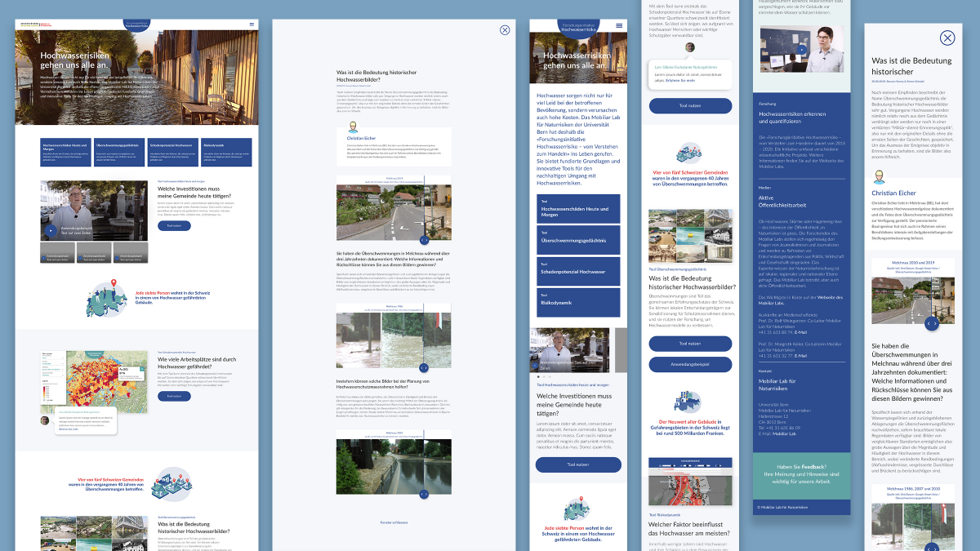Screen dimensions: 980x551
Task: Select mobile tool Hochwasserschäden Heute und Morgen
Action: point(578,209)
